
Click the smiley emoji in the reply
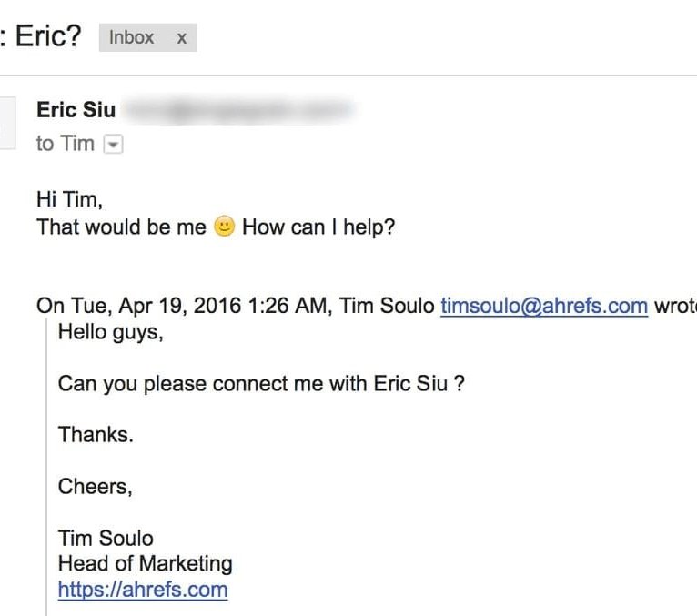coord(224,227)
